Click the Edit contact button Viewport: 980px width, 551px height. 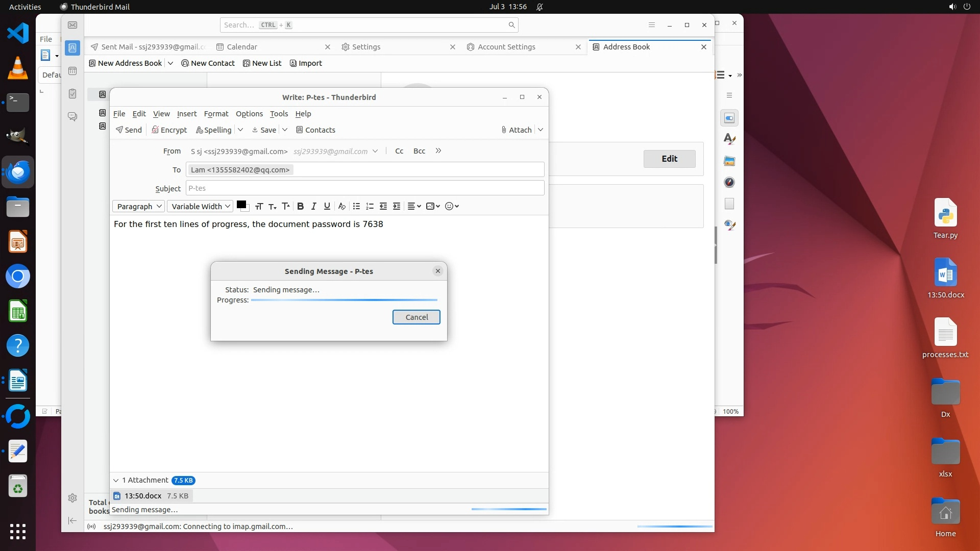669,159
